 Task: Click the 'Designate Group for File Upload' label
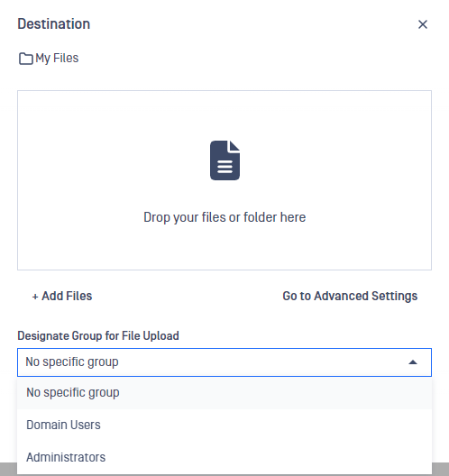coord(98,335)
